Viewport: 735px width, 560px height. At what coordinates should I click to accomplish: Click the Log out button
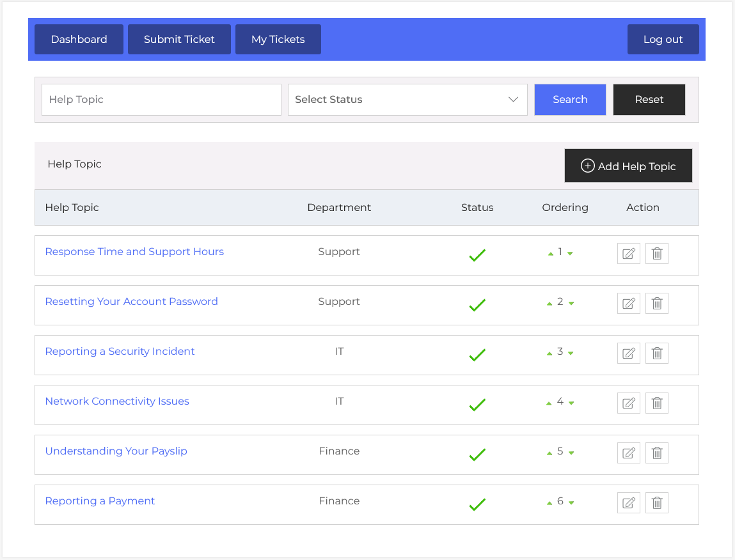[663, 40]
